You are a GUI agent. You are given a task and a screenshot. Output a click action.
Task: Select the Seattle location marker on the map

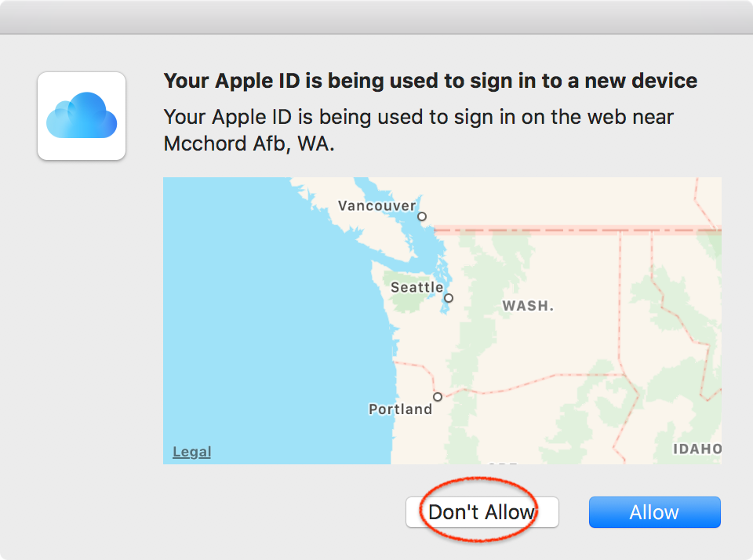(448, 299)
